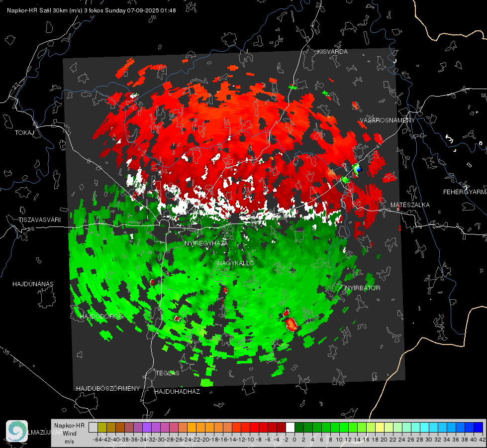Click the FEHÉRGYARMAT label at the map edge
The height and width of the screenshot is (448, 487).
tap(465, 192)
